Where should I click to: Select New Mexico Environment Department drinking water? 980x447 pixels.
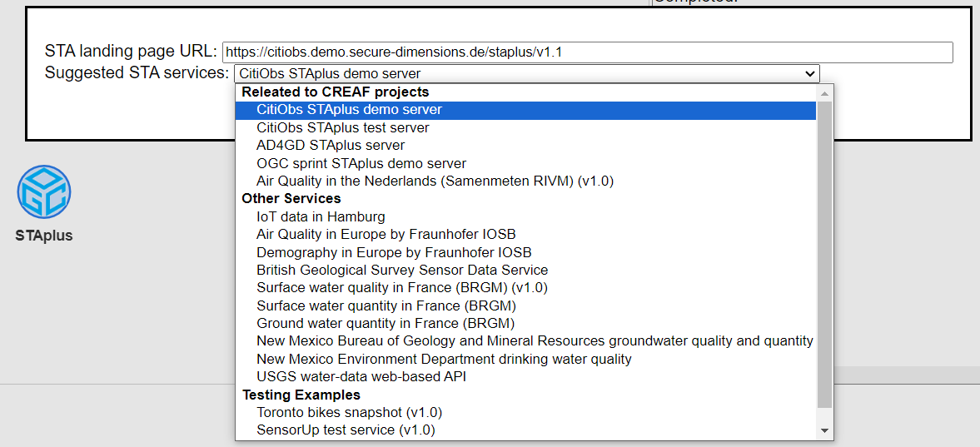525,360
